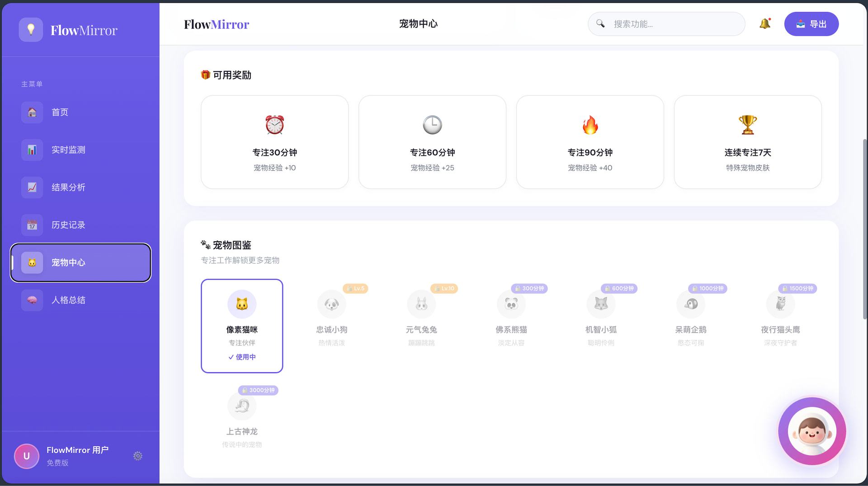Select the locked 忠诚小狗 pet
This screenshot has height=486, width=868.
(332, 316)
